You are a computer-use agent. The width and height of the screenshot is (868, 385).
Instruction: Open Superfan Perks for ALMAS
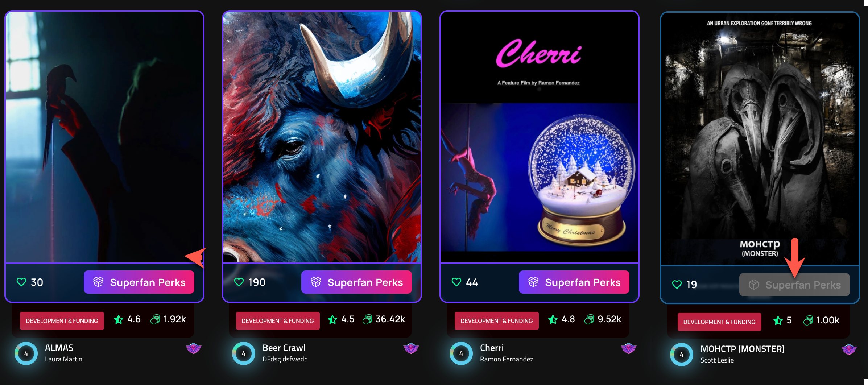click(x=139, y=282)
